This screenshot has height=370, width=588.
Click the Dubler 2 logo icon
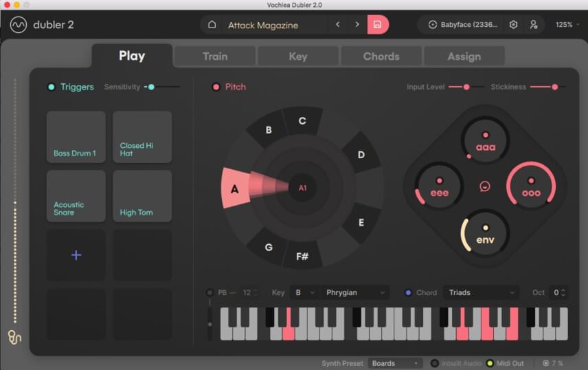[x=18, y=25]
